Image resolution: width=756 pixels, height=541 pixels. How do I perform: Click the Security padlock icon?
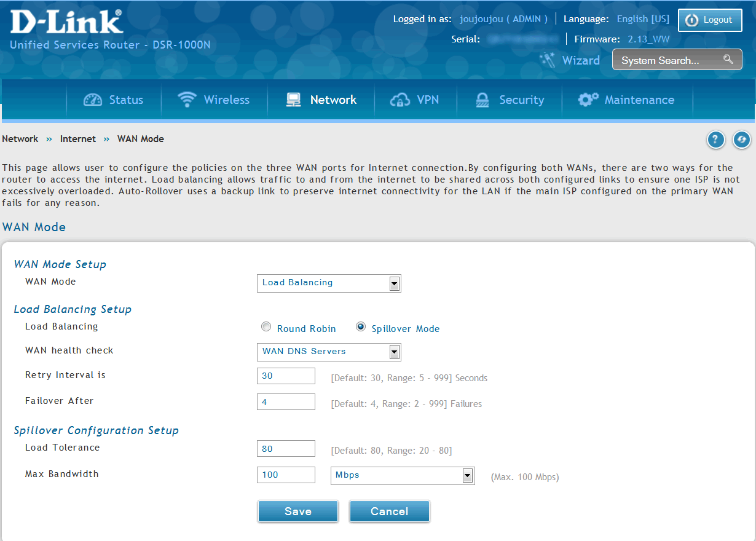(x=482, y=100)
